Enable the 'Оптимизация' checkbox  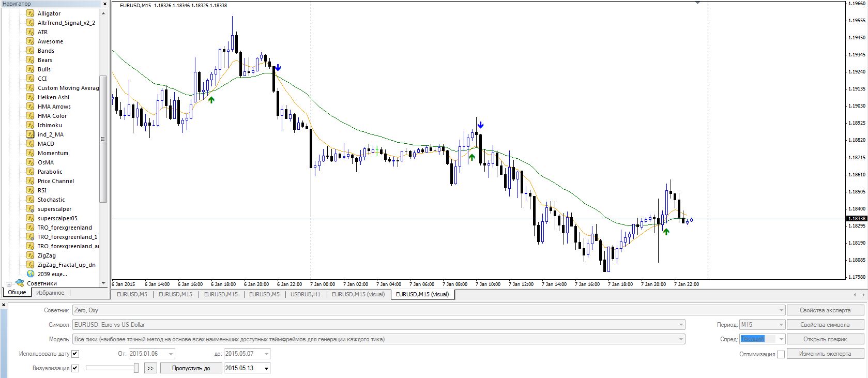tap(781, 354)
